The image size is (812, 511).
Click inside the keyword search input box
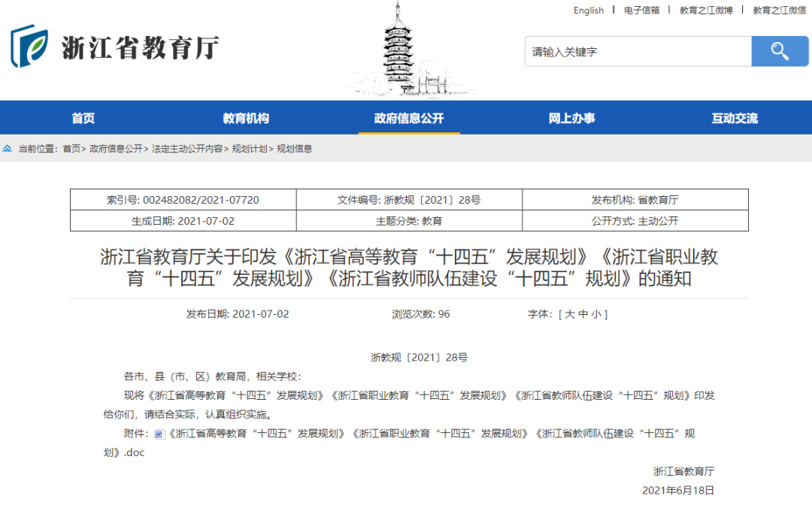[x=639, y=51]
